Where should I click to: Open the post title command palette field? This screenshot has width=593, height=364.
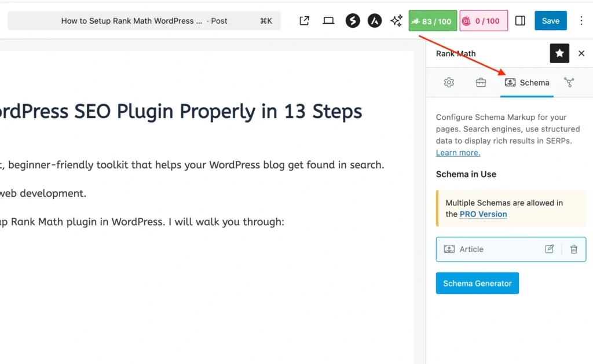(144, 21)
